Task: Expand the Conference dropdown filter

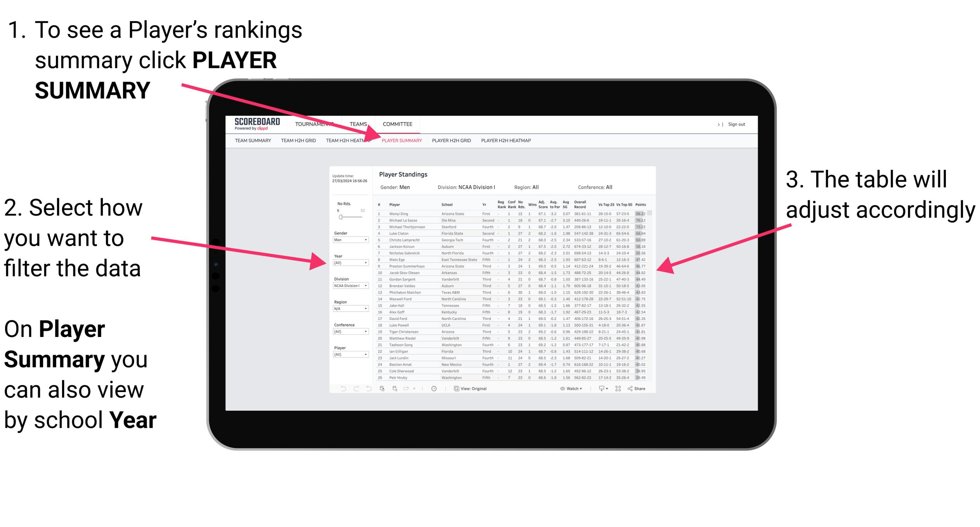Action: click(362, 332)
